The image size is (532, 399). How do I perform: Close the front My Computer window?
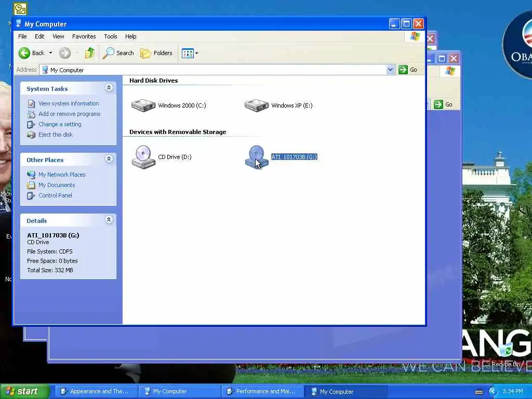(418, 24)
